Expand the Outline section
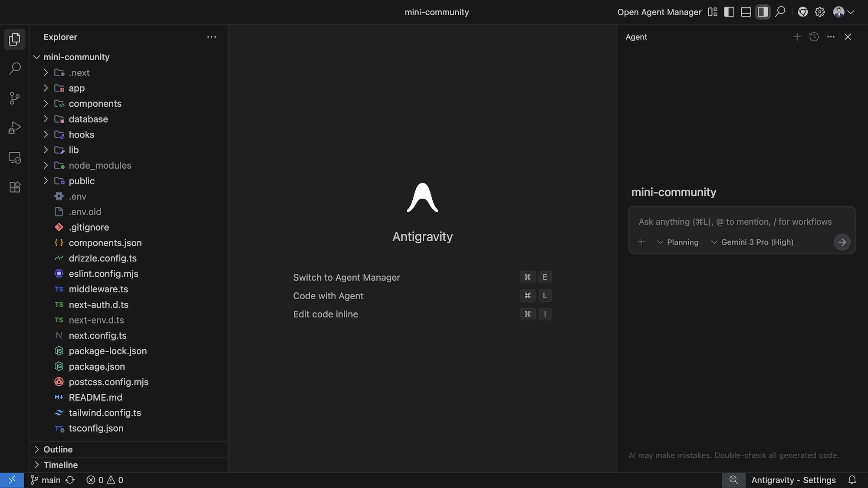This screenshot has width=868, height=488. pos(58,449)
